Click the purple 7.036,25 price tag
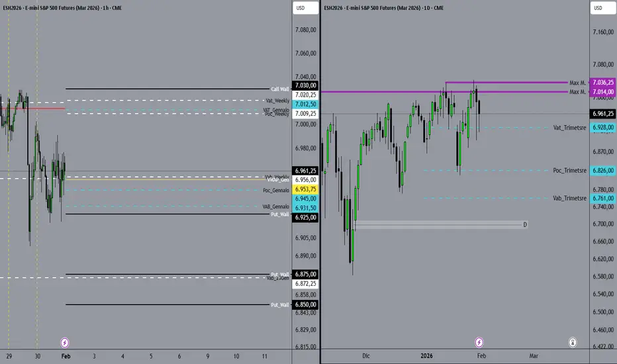 point(603,83)
